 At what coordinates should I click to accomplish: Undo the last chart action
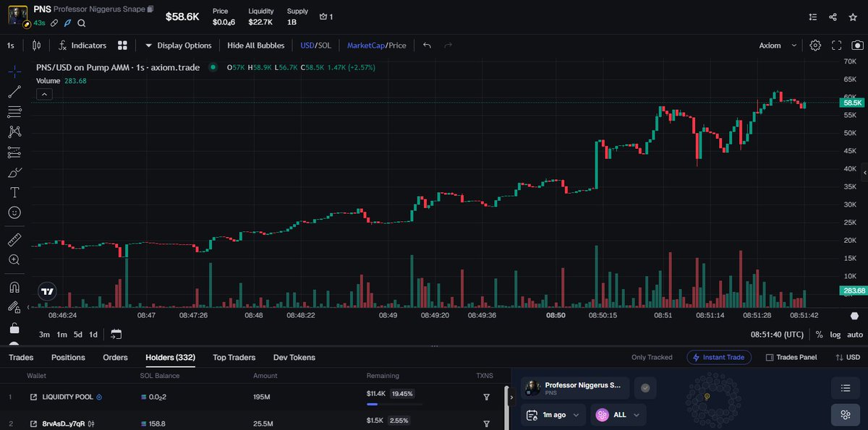[x=427, y=45]
